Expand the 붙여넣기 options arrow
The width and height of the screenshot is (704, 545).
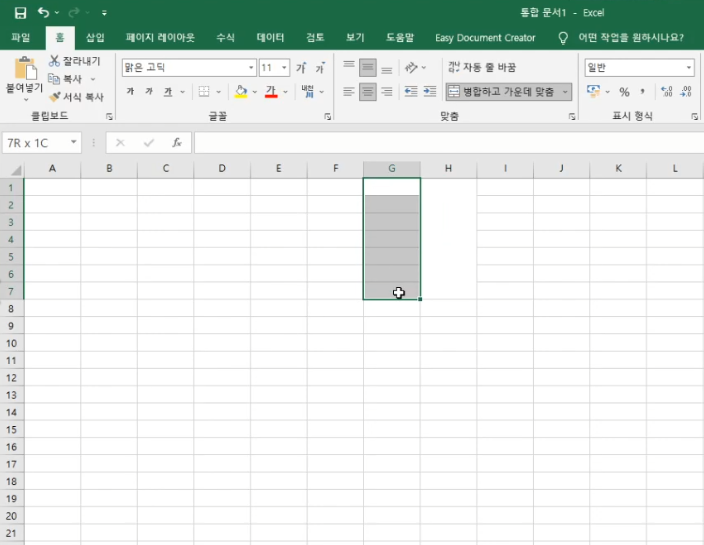tap(26, 99)
